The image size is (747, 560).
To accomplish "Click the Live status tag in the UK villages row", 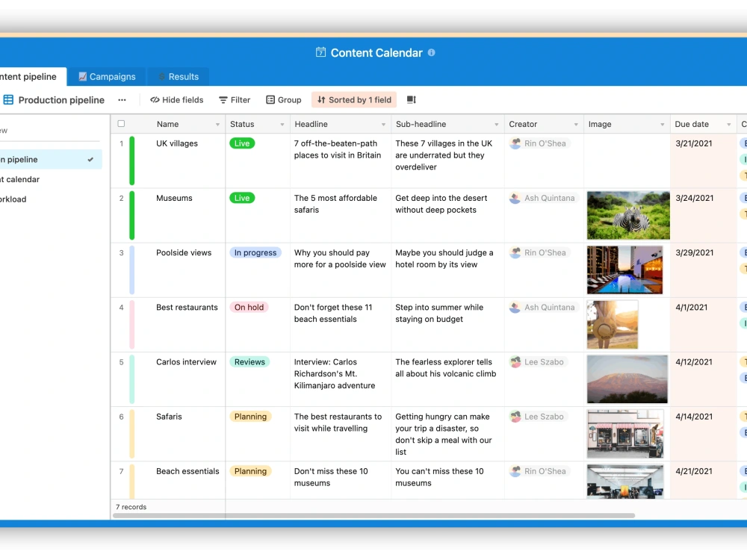I will [242, 143].
